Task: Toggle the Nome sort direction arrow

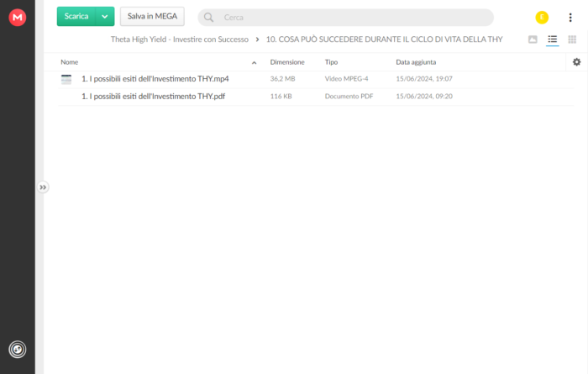Action: click(x=254, y=63)
